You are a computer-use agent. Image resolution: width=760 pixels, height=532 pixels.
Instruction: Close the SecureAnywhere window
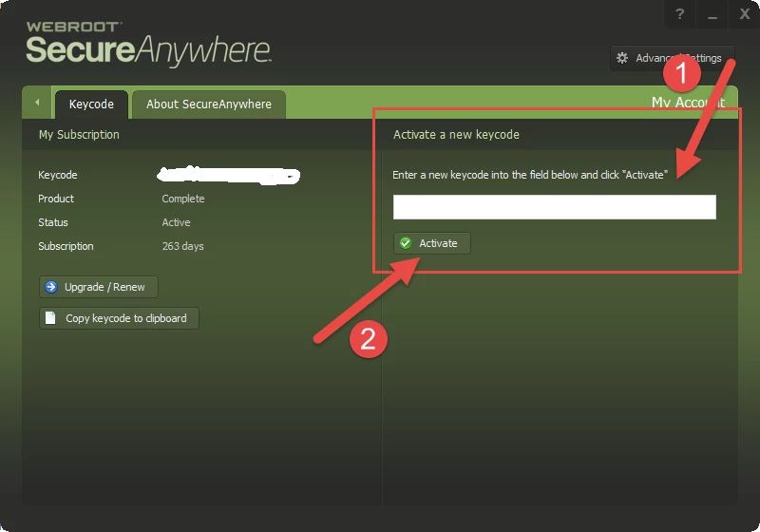(745, 13)
